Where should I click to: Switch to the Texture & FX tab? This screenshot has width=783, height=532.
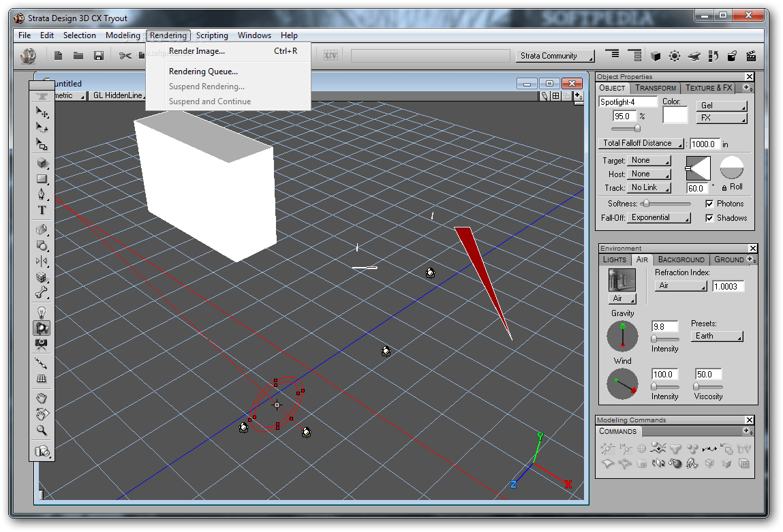click(708, 88)
